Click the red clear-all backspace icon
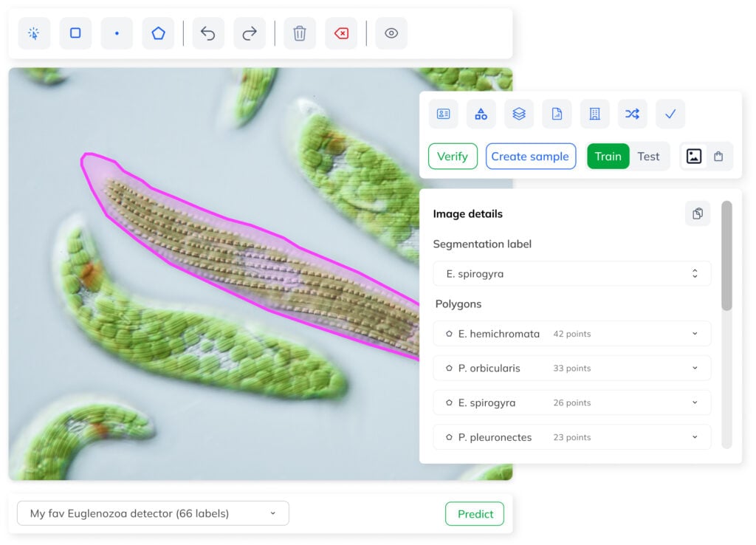 pyautogui.click(x=341, y=33)
